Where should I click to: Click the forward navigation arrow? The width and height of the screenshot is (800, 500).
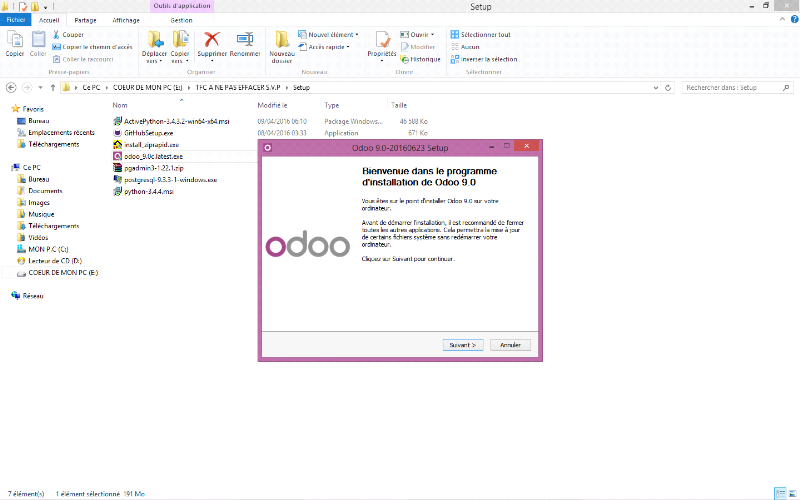point(27,88)
